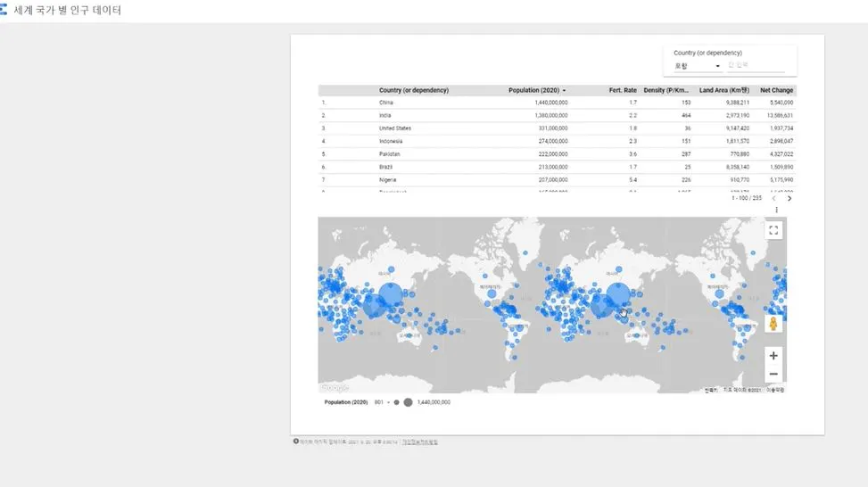This screenshot has width=868, height=487.
Task: Go to next table page arrow
Action: 789,198
